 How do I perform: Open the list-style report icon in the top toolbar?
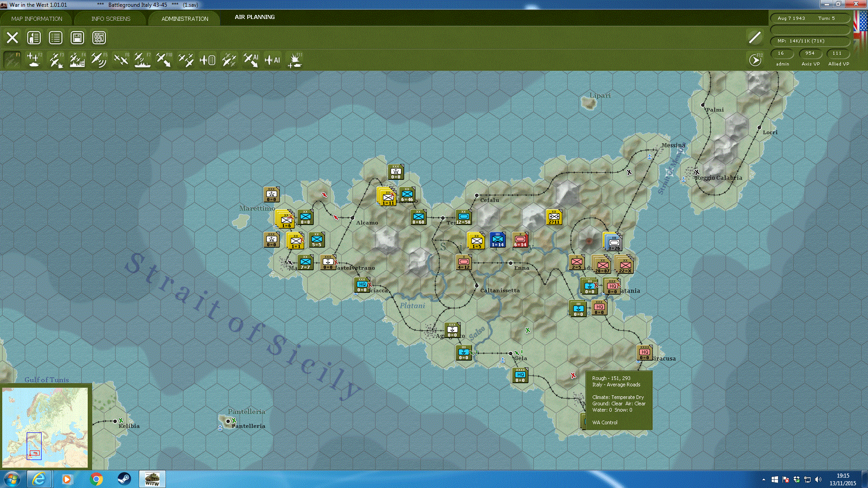[x=56, y=38]
